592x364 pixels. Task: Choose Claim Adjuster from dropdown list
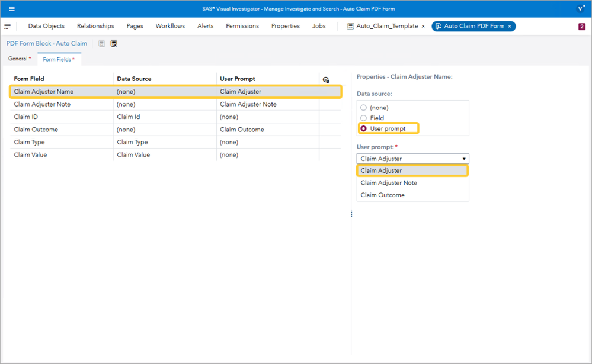click(412, 170)
